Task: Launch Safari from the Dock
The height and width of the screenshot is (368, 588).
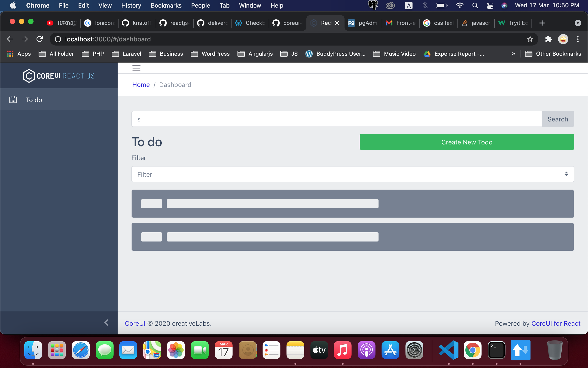Action: tap(81, 350)
